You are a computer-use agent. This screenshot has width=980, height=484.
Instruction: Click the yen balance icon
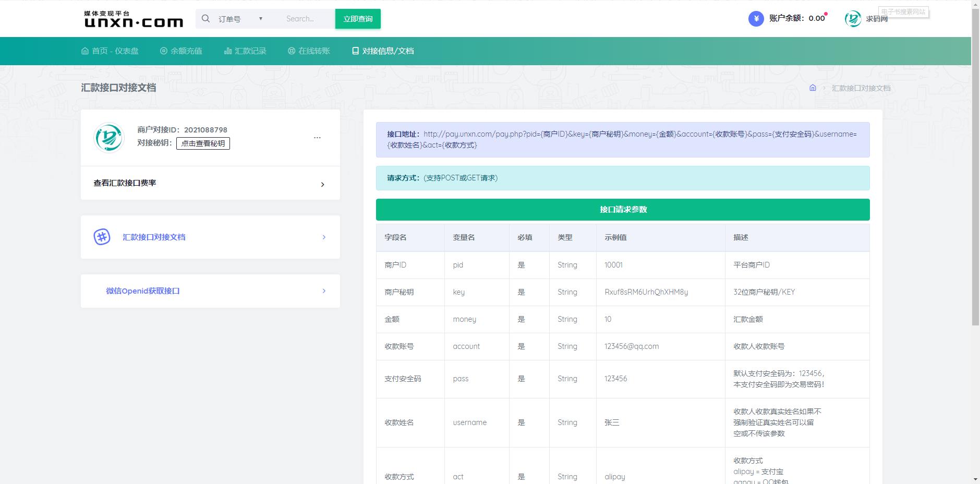click(756, 19)
